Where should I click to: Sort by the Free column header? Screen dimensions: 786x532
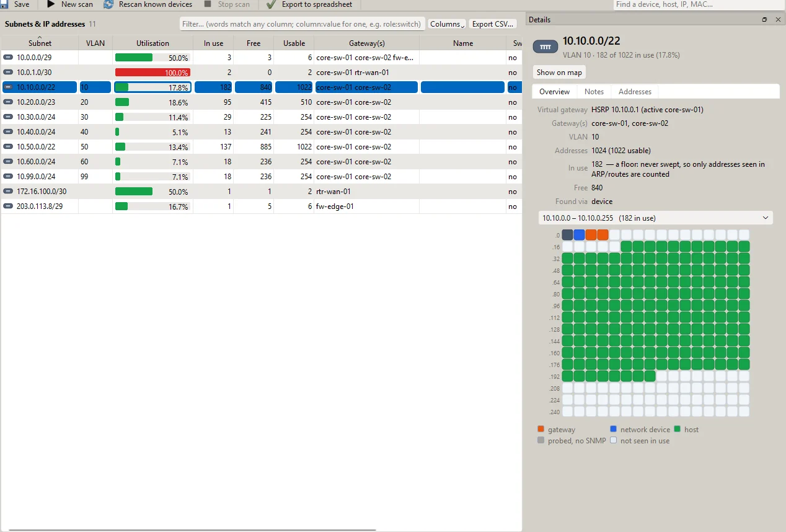pyautogui.click(x=253, y=43)
